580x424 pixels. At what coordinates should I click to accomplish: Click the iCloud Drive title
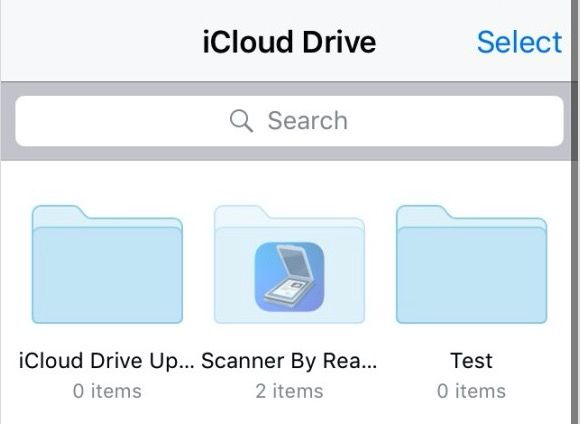click(x=289, y=42)
